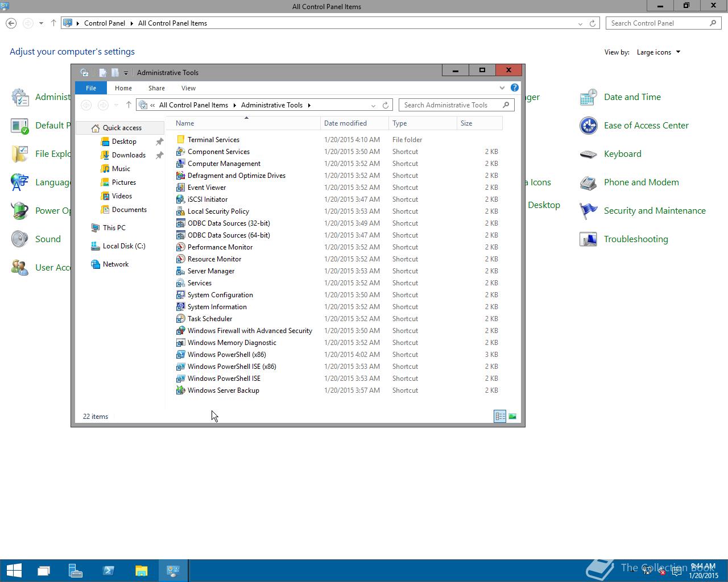Select Local Disk (C:) in navigation pane
728x582 pixels.
(118, 246)
